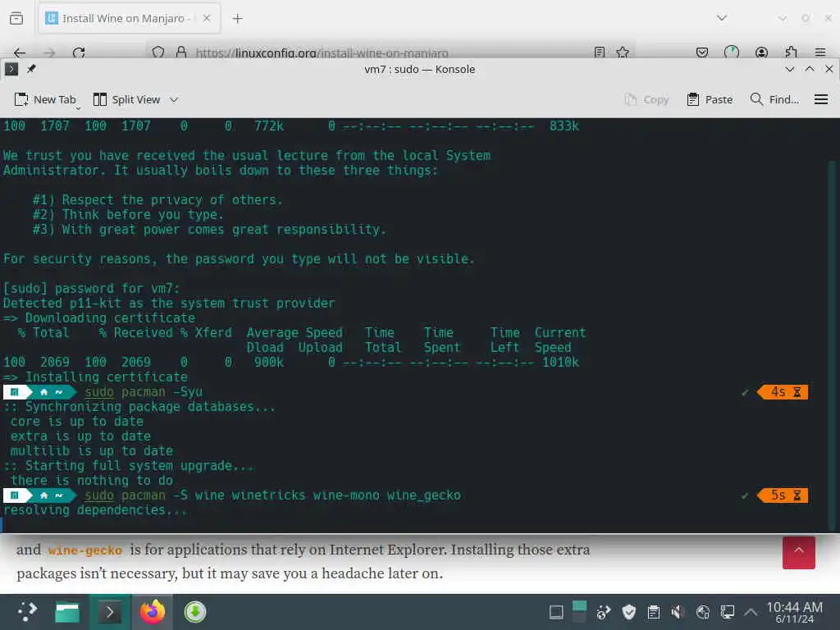Click Split View in Konsole
This screenshot has width=840, height=630.
pyautogui.click(x=126, y=99)
